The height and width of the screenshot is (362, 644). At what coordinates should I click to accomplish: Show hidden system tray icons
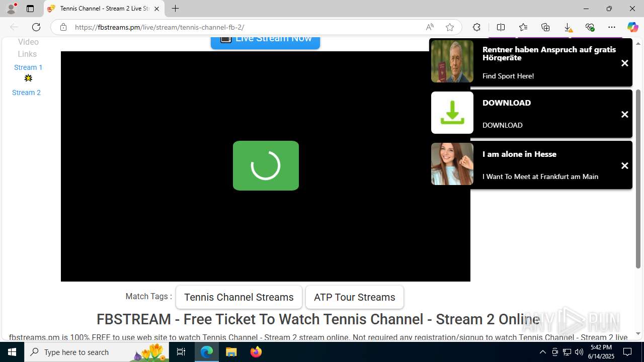tap(542, 352)
